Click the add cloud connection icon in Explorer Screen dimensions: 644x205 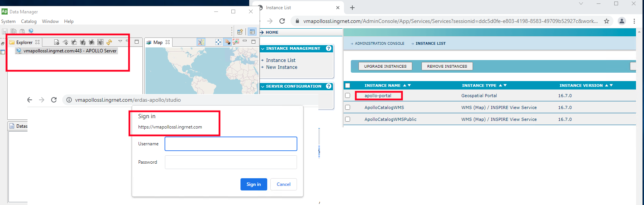point(65,42)
